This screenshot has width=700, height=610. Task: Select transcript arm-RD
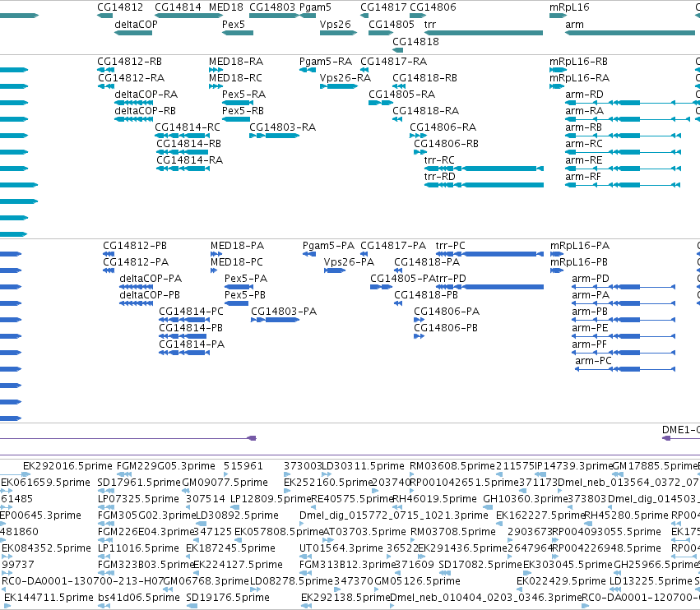tap(633, 103)
